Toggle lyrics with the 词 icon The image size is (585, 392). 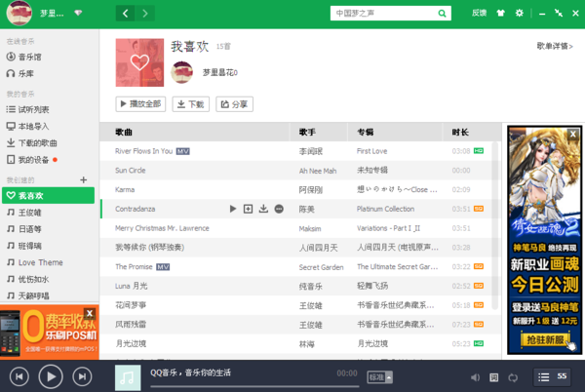pyautogui.click(x=493, y=377)
